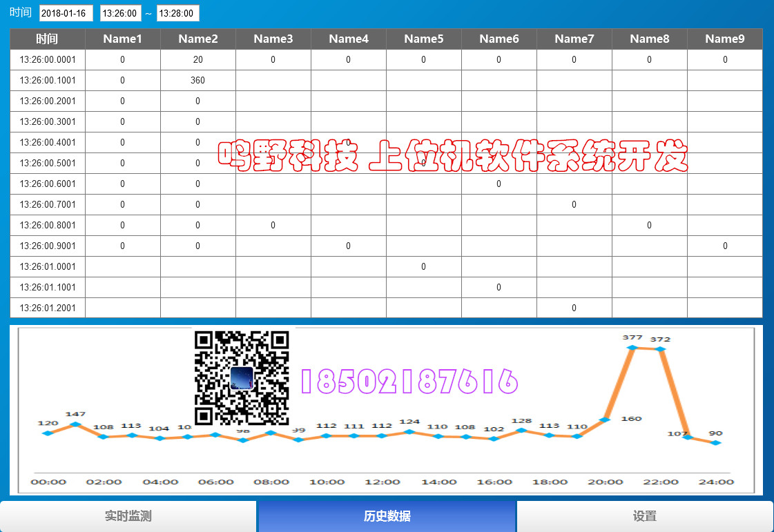The image size is (774, 532).
Task: Select the row timestamp 13:26:01.2001
Action: point(48,308)
